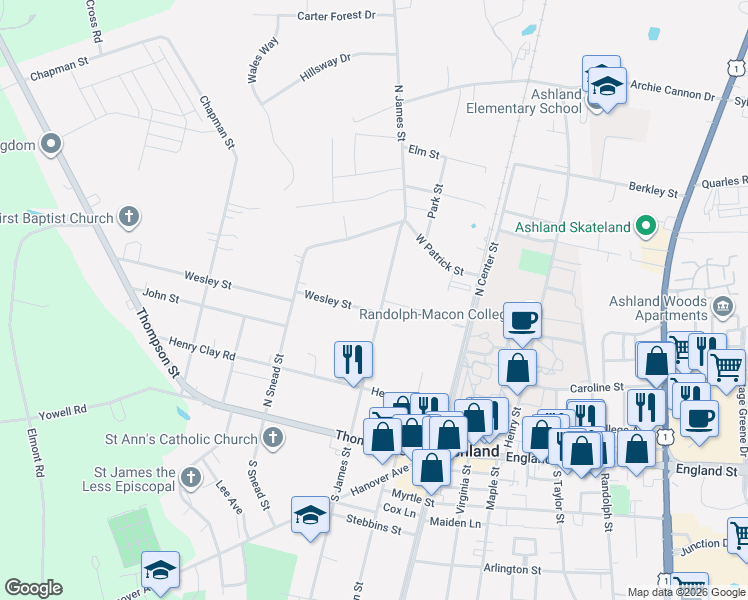Open the First Baptist Church cross icon
748x600 pixels.
(x=129, y=217)
